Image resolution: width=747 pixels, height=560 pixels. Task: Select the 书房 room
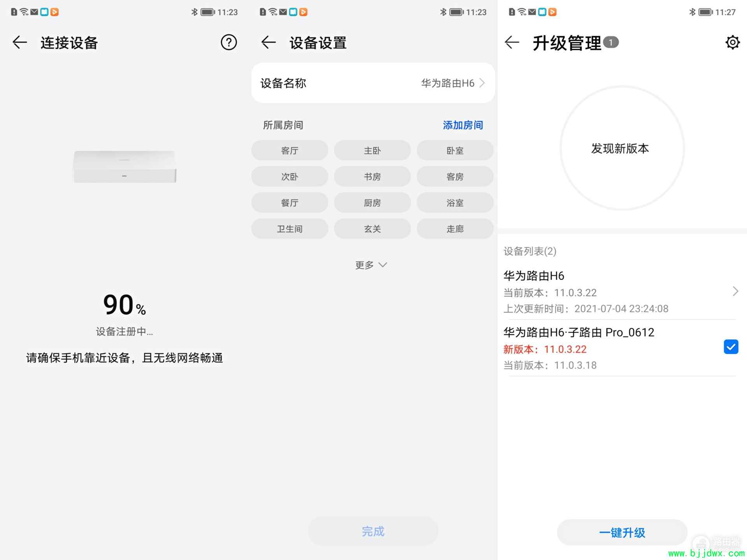click(x=372, y=177)
